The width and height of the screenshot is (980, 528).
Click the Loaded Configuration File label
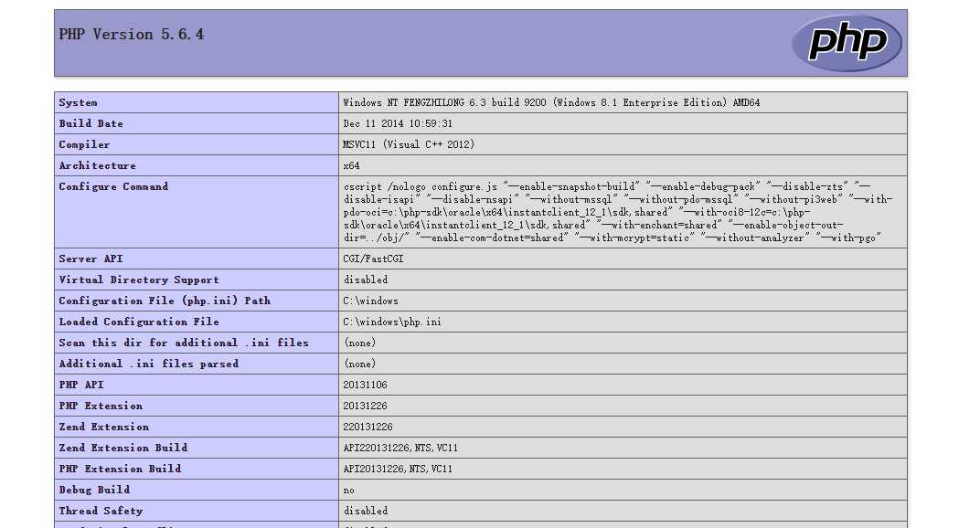[139, 322]
